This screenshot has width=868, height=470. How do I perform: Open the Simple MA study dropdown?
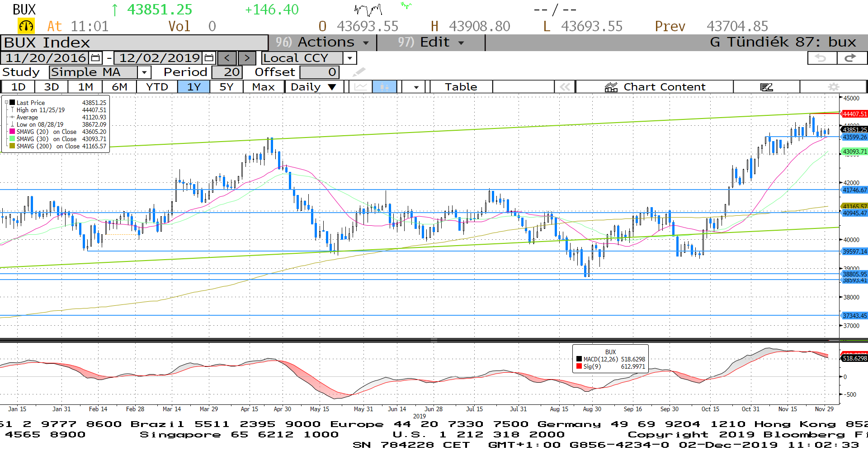(144, 72)
